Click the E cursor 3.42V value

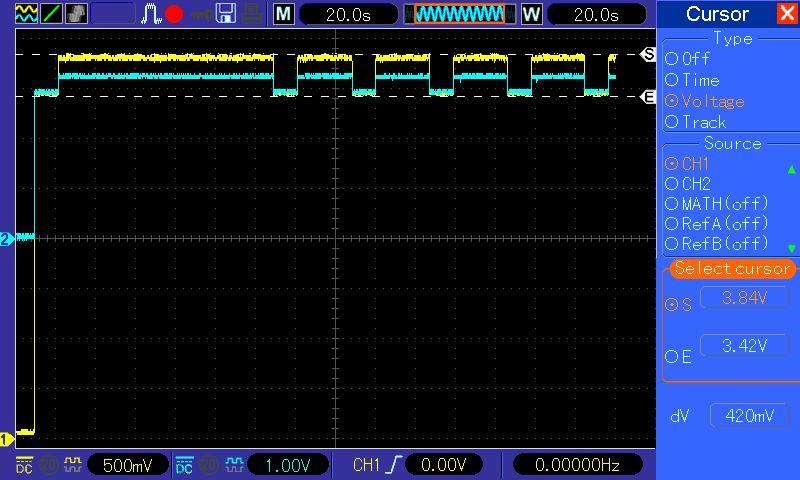745,346
